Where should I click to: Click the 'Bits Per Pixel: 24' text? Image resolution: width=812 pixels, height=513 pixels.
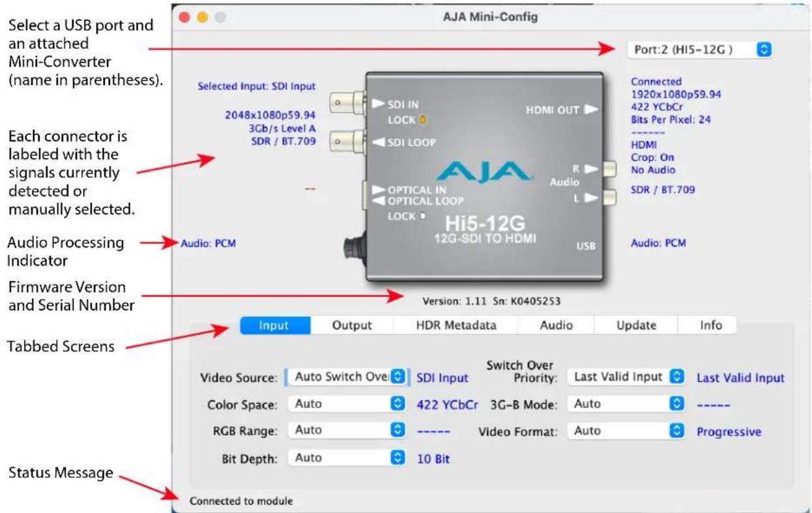(x=671, y=120)
